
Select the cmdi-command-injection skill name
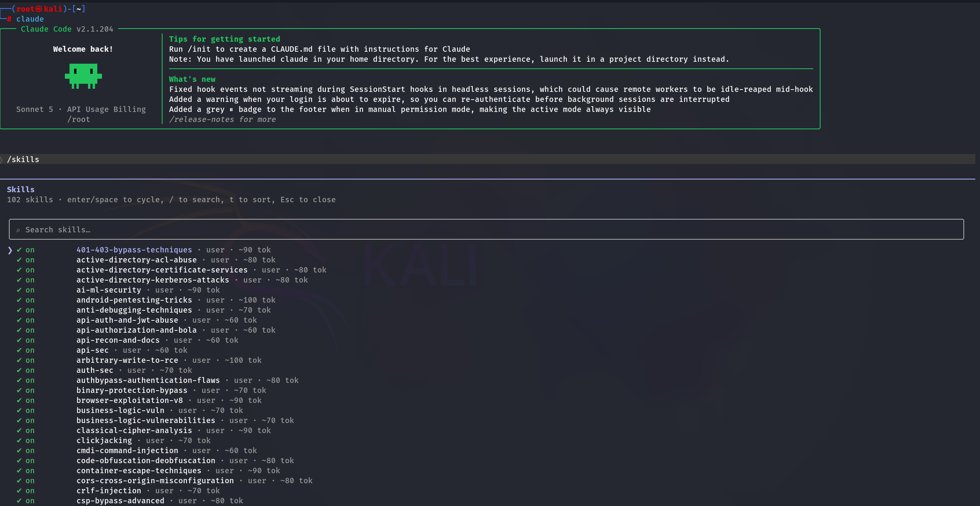(x=127, y=451)
